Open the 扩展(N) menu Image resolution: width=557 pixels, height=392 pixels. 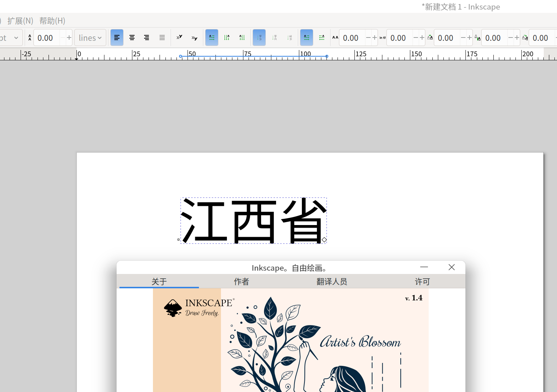[20, 21]
